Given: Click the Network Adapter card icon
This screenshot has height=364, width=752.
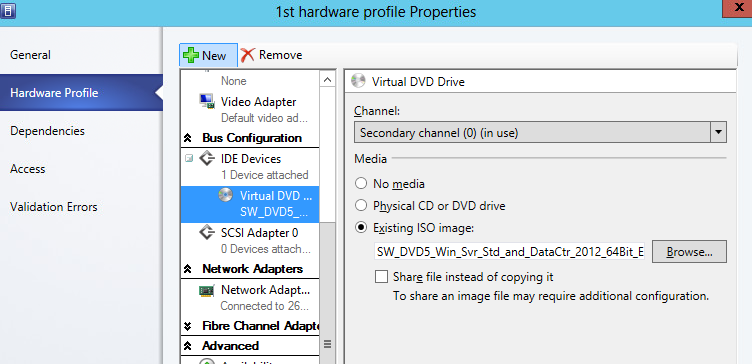Looking at the screenshot, I should pyautogui.click(x=207, y=290).
